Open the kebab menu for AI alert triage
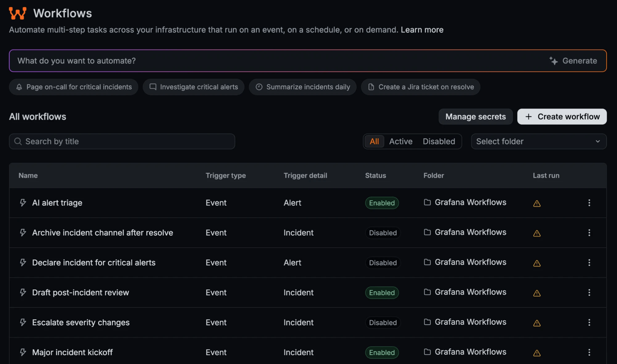The image size is (617, 364). (589, 203)
